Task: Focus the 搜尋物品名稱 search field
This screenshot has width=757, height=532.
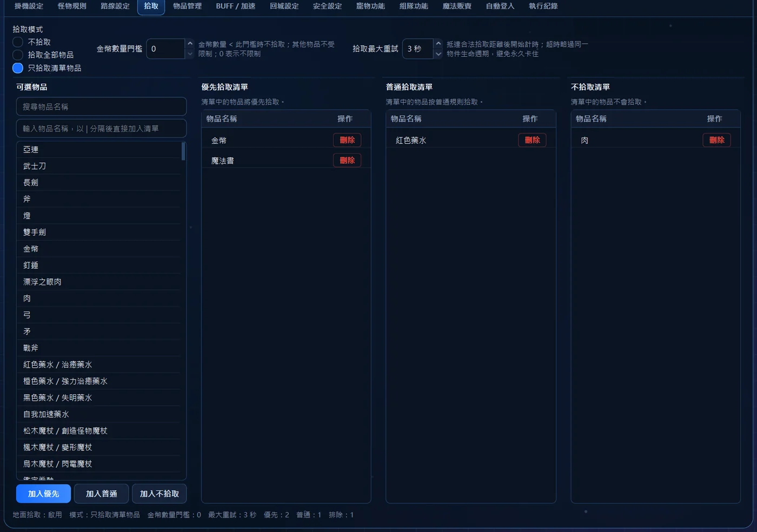Action: pos(102,107)
